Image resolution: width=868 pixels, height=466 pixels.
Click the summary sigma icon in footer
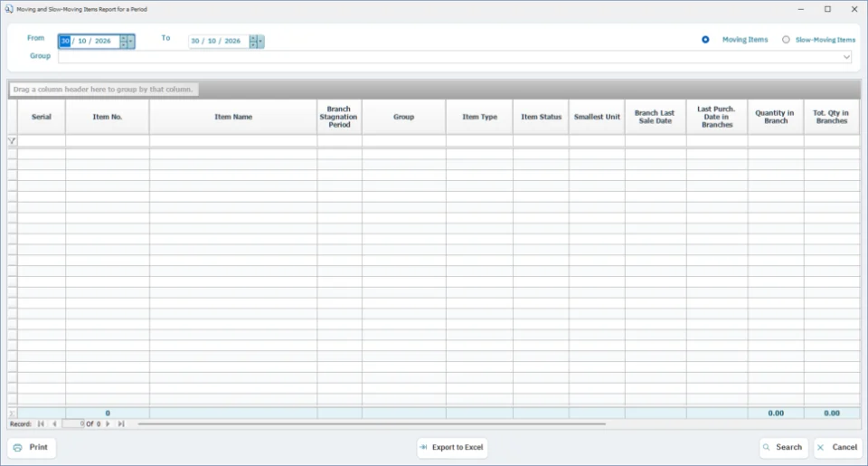coord(12,414)
